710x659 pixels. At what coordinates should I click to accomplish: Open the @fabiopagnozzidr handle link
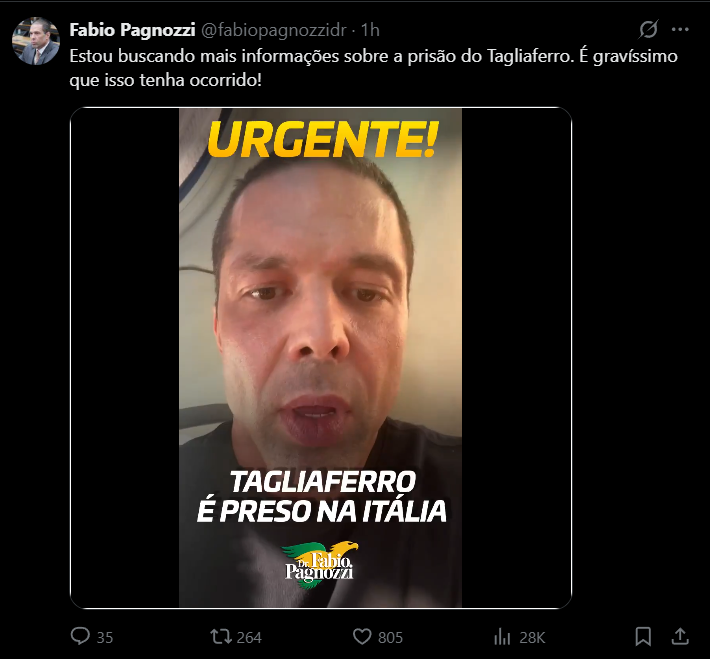point(273,30)
